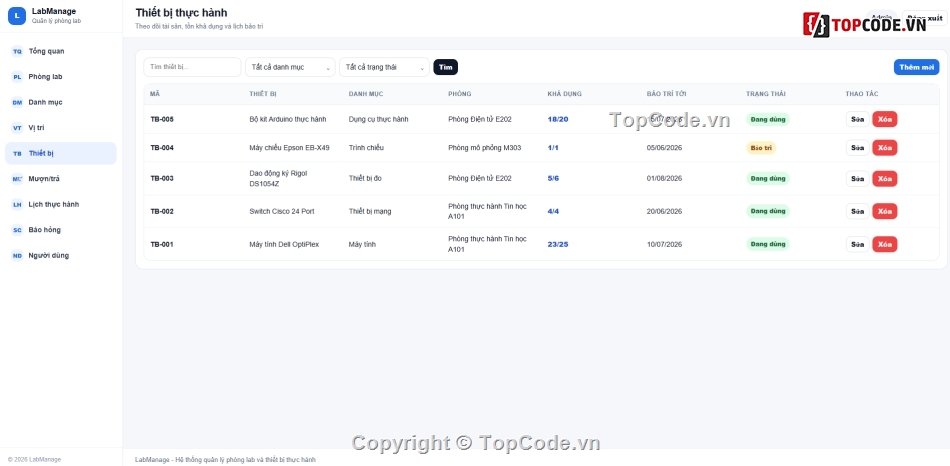
Task: Click the 18/20 availability value
Action: [x=558, y=119]
